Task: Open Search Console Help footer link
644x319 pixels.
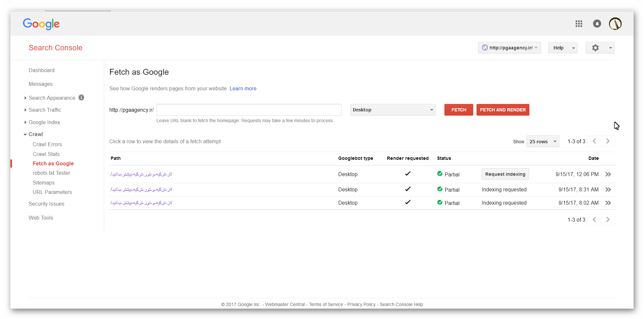Action: click(401, 305)
